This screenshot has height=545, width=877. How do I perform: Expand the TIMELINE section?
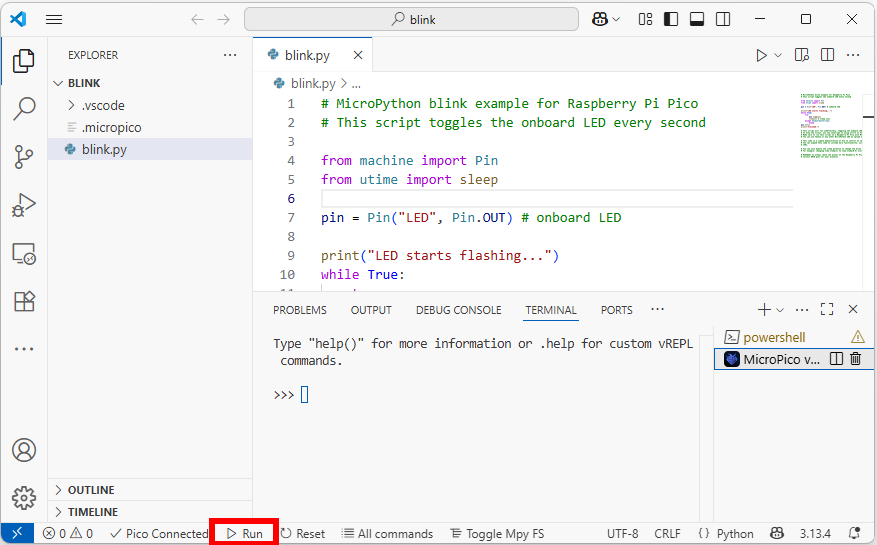point(150,511)
